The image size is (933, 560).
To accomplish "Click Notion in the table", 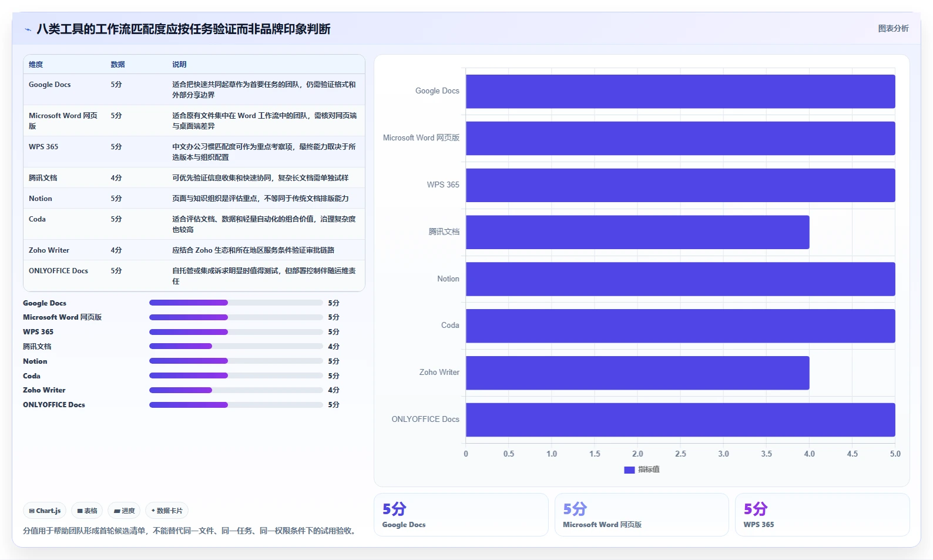I will (x=41, y=199).
